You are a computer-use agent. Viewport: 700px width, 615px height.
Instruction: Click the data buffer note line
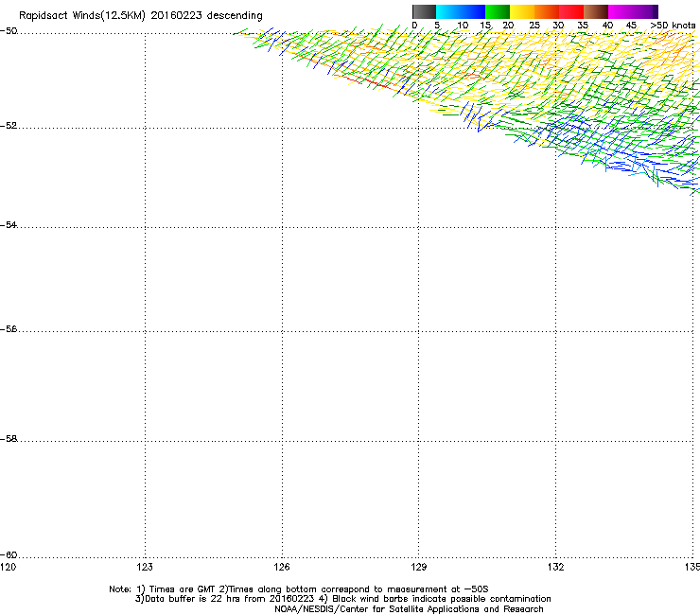pos(342,599)
